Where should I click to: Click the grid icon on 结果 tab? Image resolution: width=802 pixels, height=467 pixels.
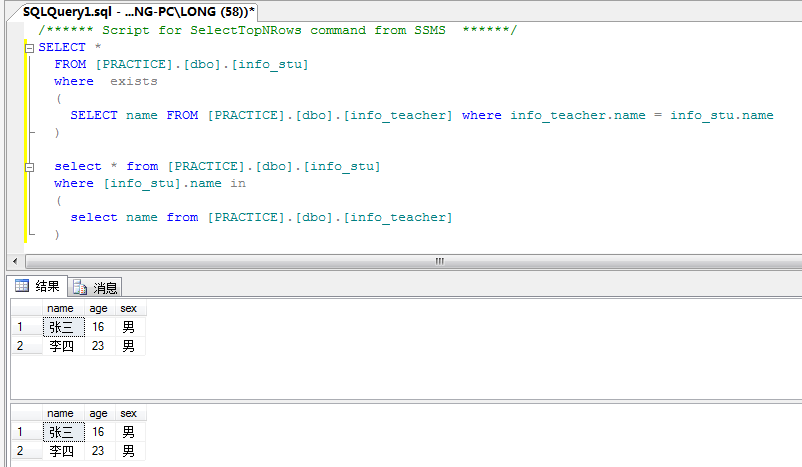click(x=22, y=285)
